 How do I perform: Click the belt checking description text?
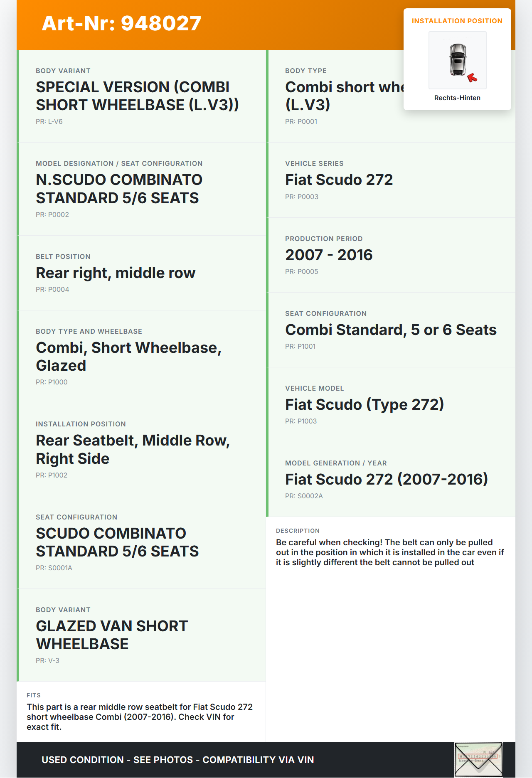(390, 552)
